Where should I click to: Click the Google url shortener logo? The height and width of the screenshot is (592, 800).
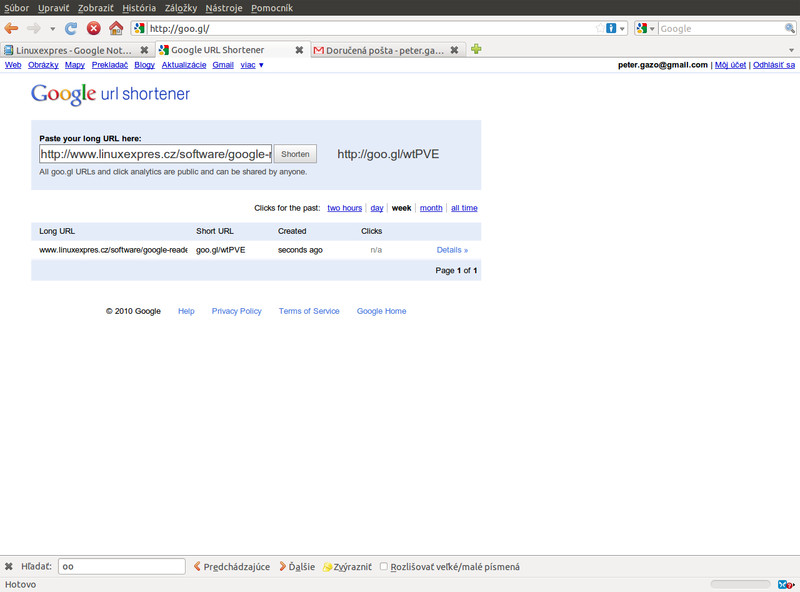point(110,94)
